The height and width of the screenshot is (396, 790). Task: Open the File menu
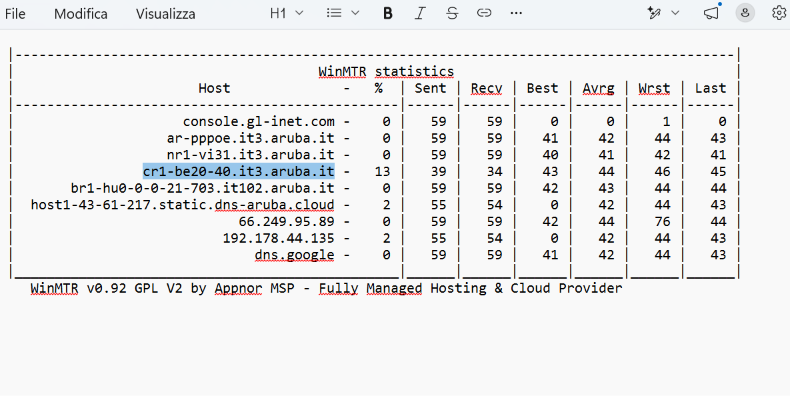15,14
